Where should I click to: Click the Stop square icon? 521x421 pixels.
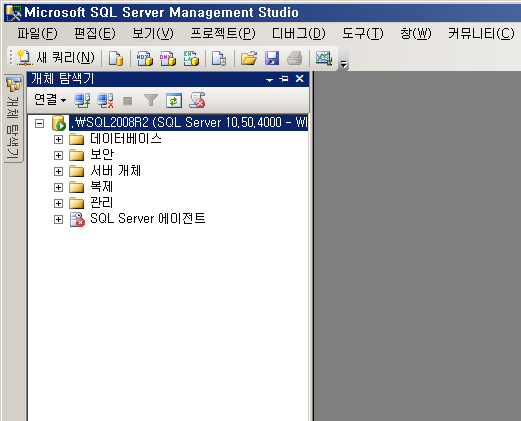click(128, 101)
